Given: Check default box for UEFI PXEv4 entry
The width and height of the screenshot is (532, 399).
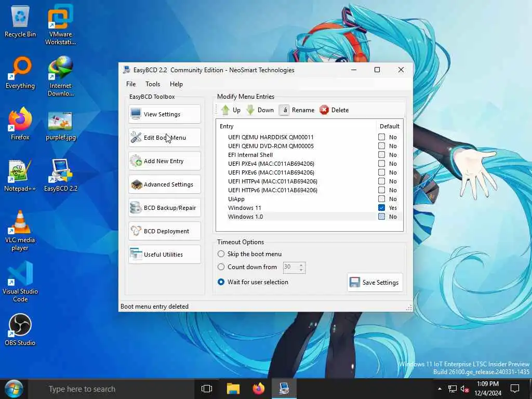Looking at the screenshot, I should click(x=382, y=164).
